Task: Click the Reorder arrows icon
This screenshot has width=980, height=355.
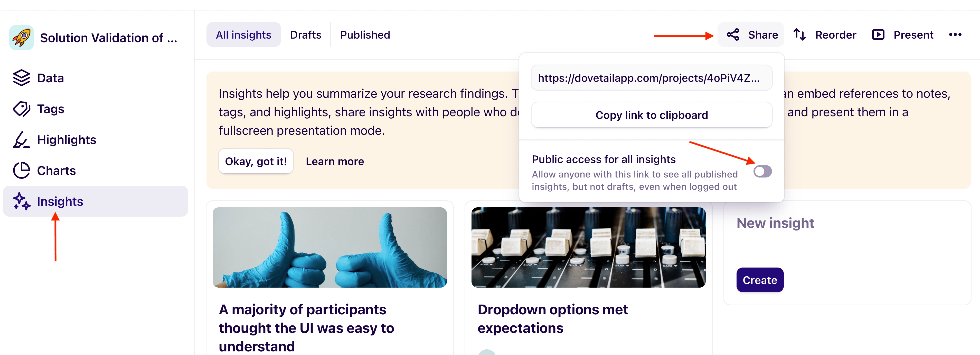Action: [x=800, y=35]
